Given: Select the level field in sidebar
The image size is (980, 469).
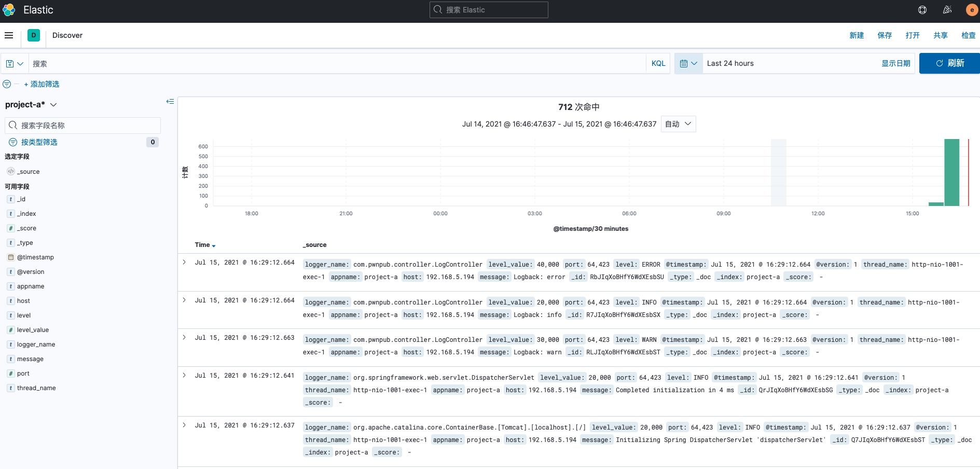Looking at the screenshot, I should [24, 315].
